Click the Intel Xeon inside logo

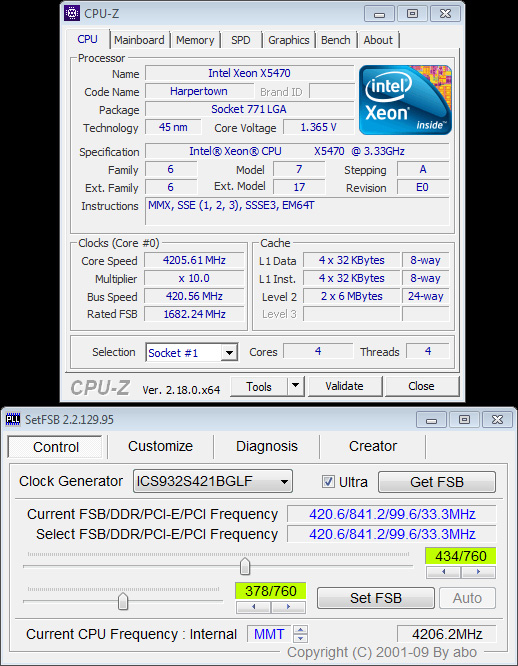(x=405, y=100)
